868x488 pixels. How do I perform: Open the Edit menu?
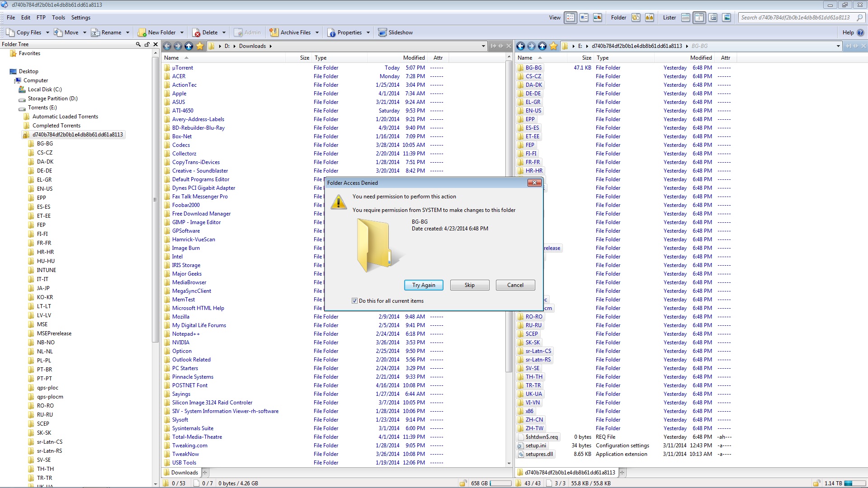pyautogui.click(x=26, y=18)
